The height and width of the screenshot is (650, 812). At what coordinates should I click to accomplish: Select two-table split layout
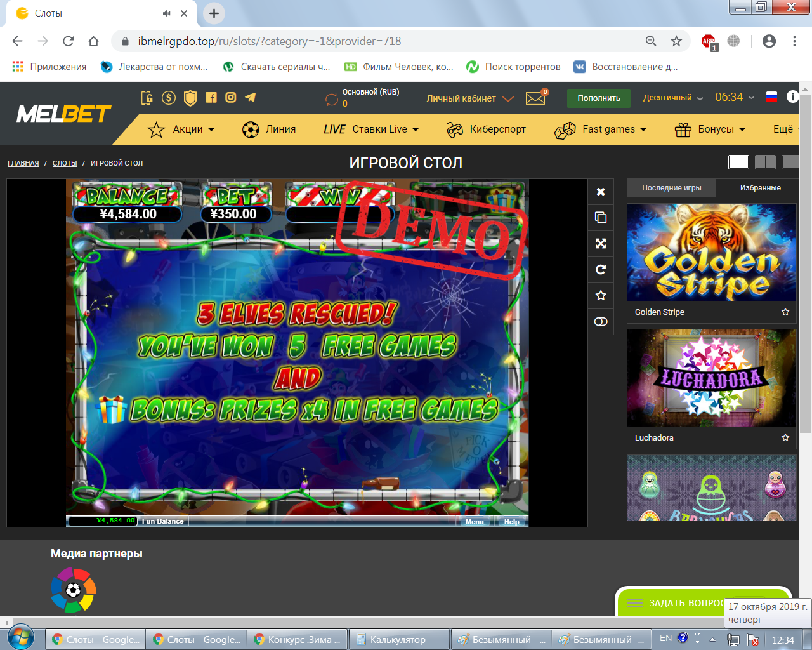click(x=765, y=162)
